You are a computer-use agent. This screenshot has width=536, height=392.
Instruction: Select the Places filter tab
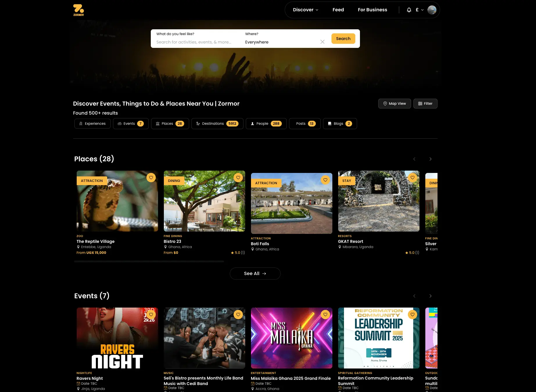(x=170, y=124)
